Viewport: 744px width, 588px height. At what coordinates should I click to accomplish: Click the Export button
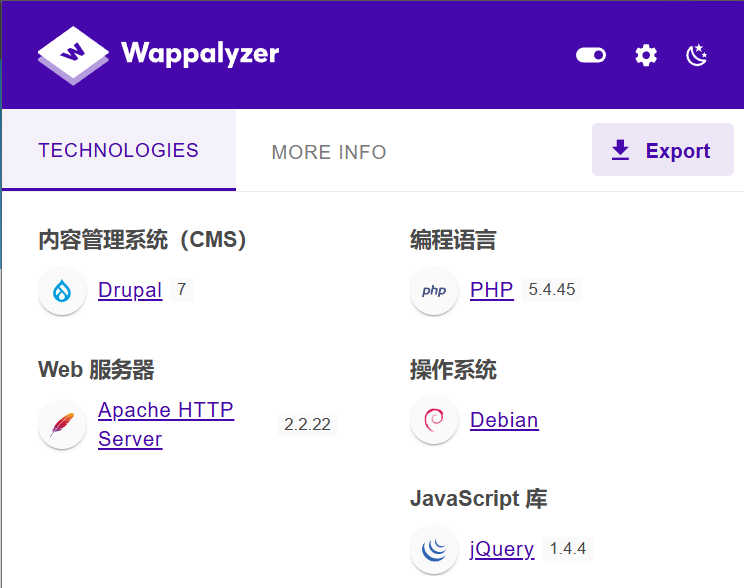point(663,149)
